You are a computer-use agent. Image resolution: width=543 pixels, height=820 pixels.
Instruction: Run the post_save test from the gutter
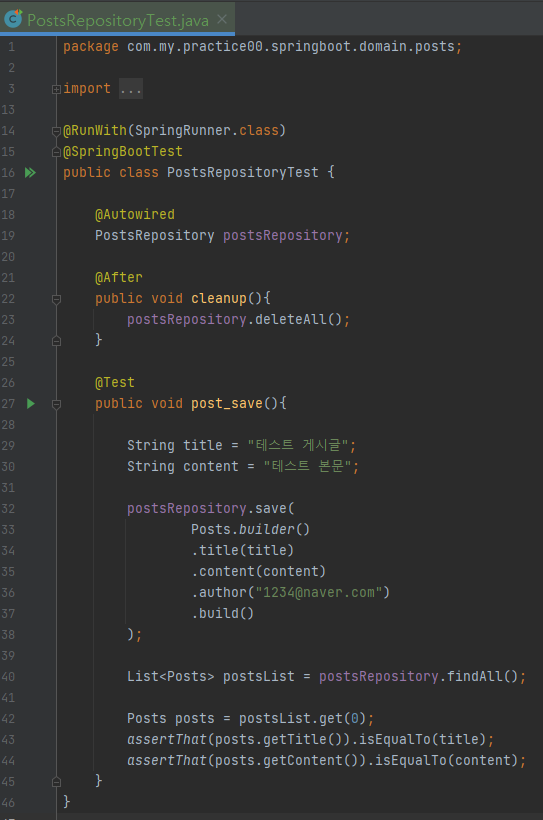pos(31,403)
